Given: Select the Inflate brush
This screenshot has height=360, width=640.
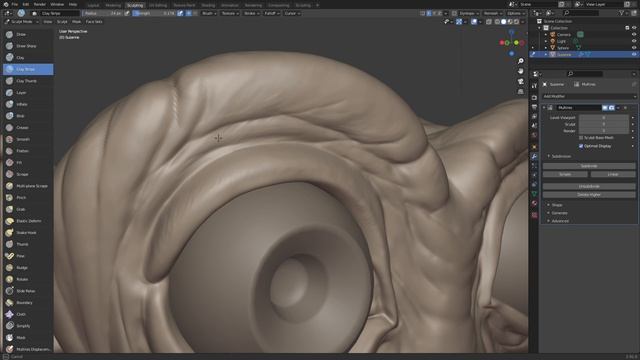Looking at the screenshot, I should 28,104.
